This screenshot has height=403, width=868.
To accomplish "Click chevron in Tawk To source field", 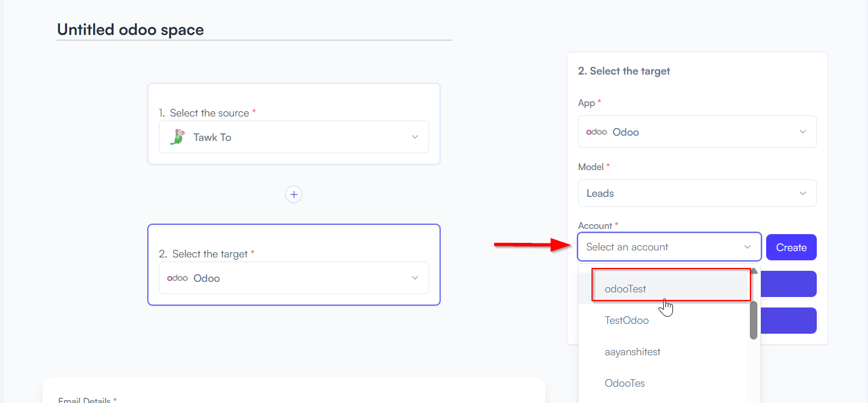I will tap(415, 137).
